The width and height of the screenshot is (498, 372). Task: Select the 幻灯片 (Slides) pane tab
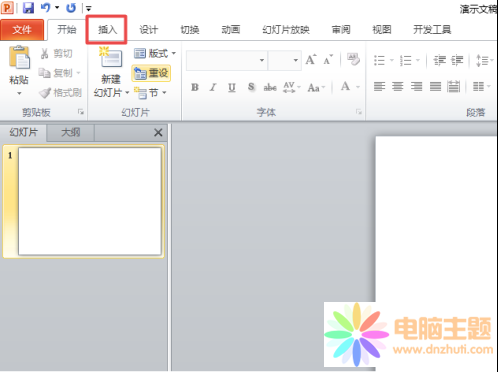point(24,132)
